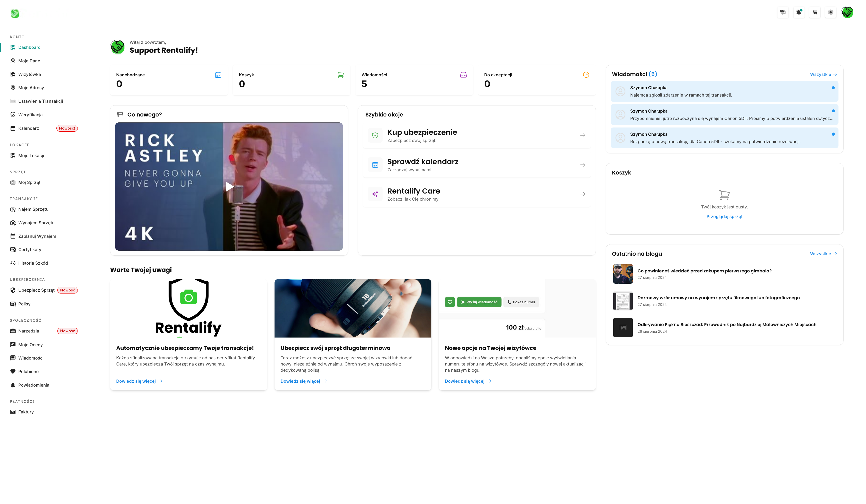866x504 pixels.
Task: Click the Sprawdź kalendarz calendar icon
Action: tap(375, 165)
